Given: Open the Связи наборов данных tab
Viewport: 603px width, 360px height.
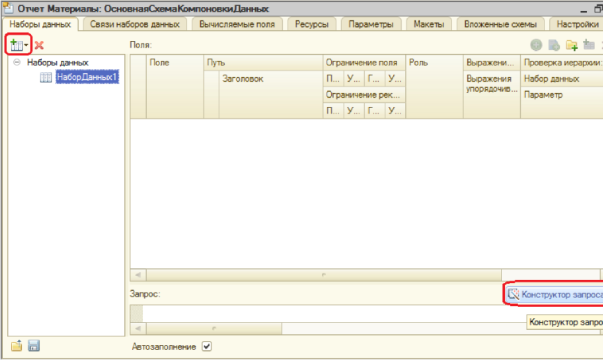Looking at the screenshot, I should (x=135, y=24).
